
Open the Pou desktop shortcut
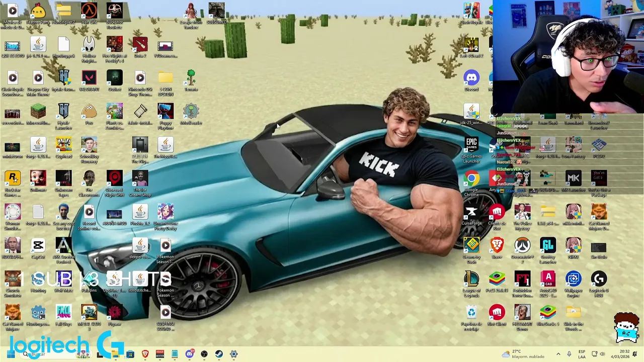pyautogui.click(x=89, y=114)
